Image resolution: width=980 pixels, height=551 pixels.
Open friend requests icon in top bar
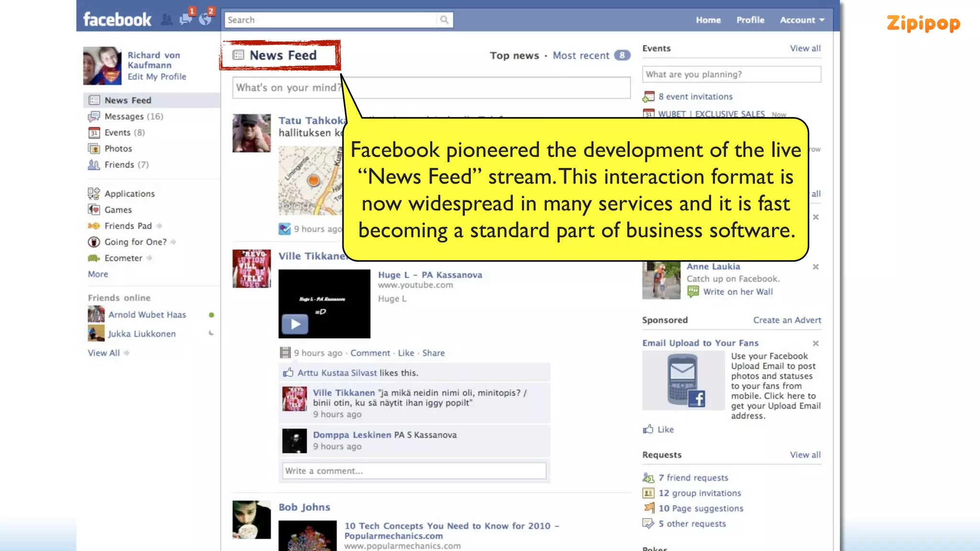[166, 20]
